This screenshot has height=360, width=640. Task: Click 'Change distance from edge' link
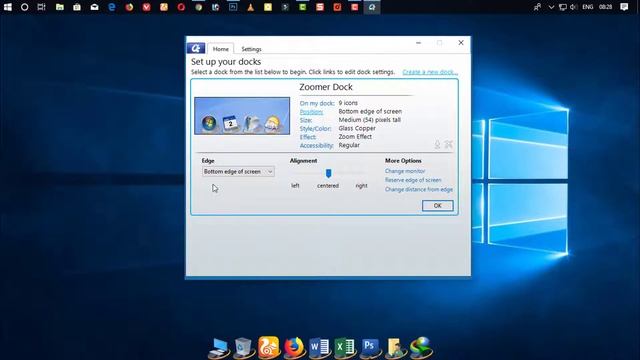click(x=419, y=189)
